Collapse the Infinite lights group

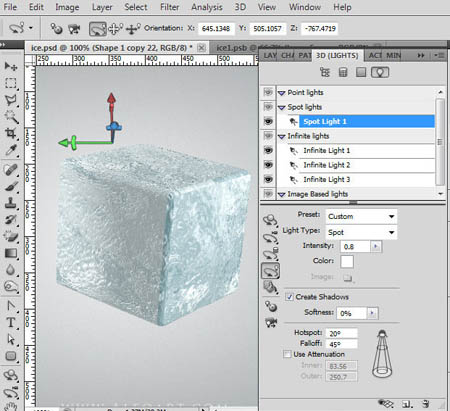(282, 136)
